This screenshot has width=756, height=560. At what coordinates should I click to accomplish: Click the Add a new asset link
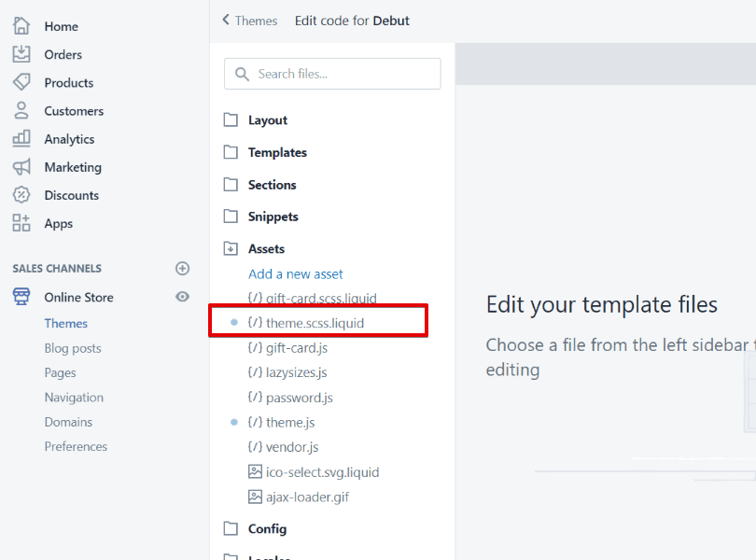pyautogui.click(x=296, y=274)
